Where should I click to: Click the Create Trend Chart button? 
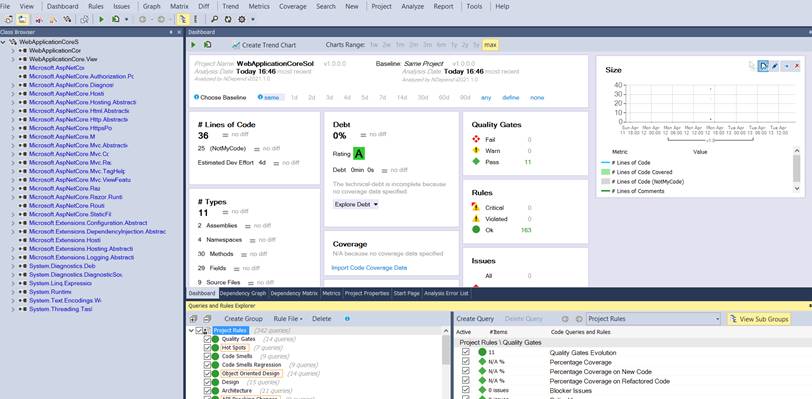[264, 45]
